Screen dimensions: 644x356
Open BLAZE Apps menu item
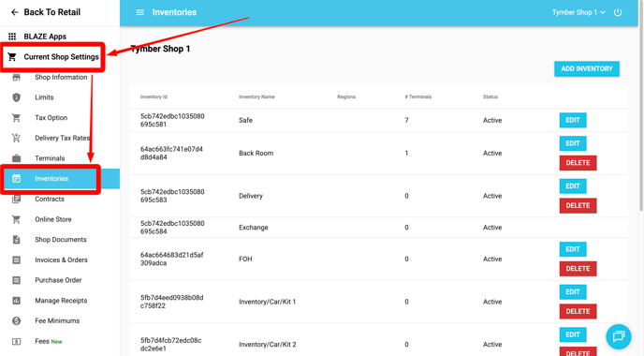pos(45,37)
